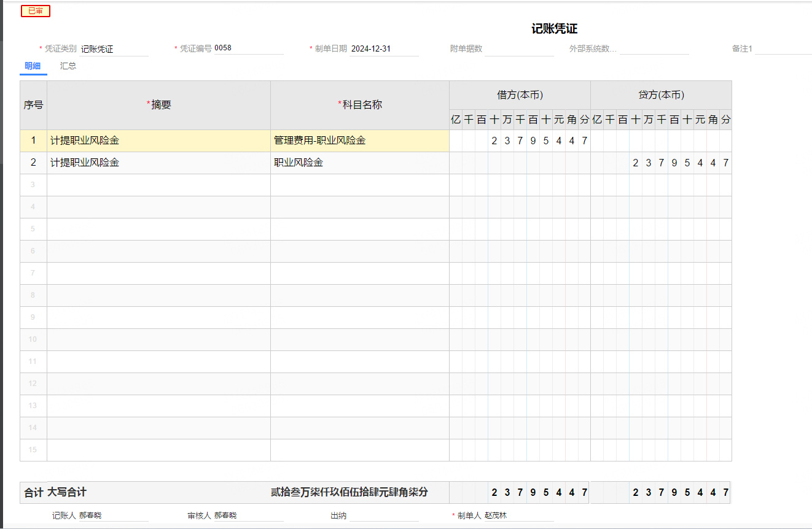Select the 明细 tab
This screenshot has width=812, height=529.
pyautogui.click(x=33, y=66)
